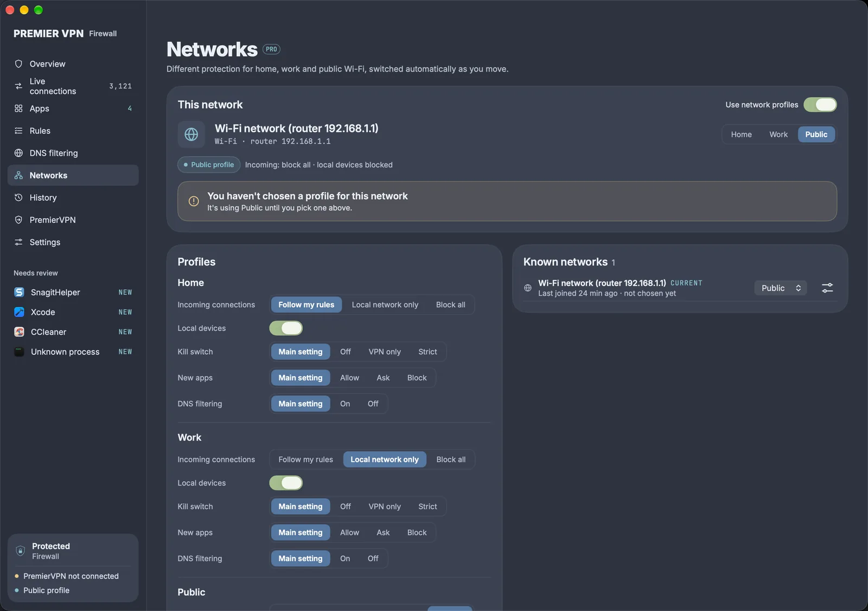Click the warning icon in profile notice

pyautogui.click(x=194, y=201)
